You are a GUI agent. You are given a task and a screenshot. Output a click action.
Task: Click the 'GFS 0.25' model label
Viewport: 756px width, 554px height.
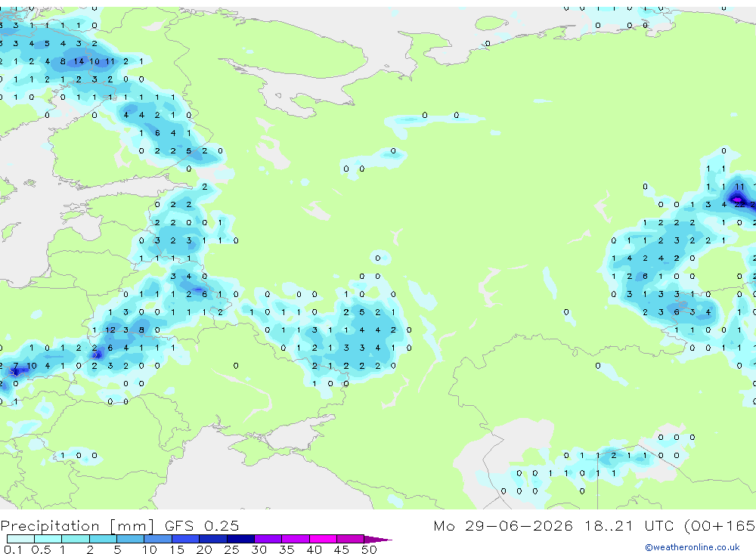[202, 525]
